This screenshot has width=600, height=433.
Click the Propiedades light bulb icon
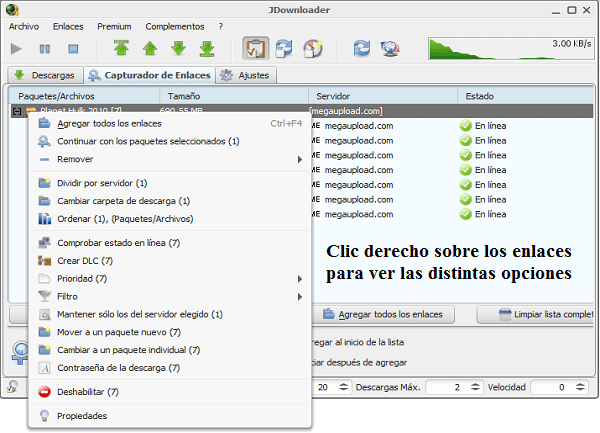point(44,416)
